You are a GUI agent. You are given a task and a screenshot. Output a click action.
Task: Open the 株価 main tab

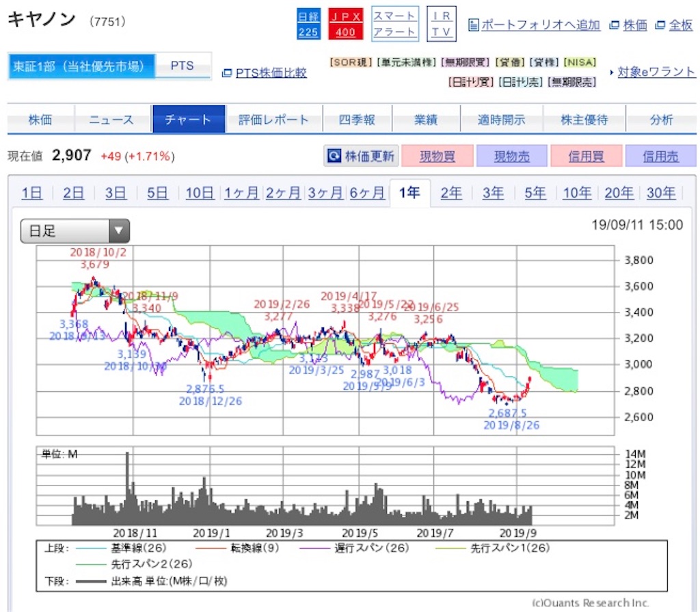point(40,119)
